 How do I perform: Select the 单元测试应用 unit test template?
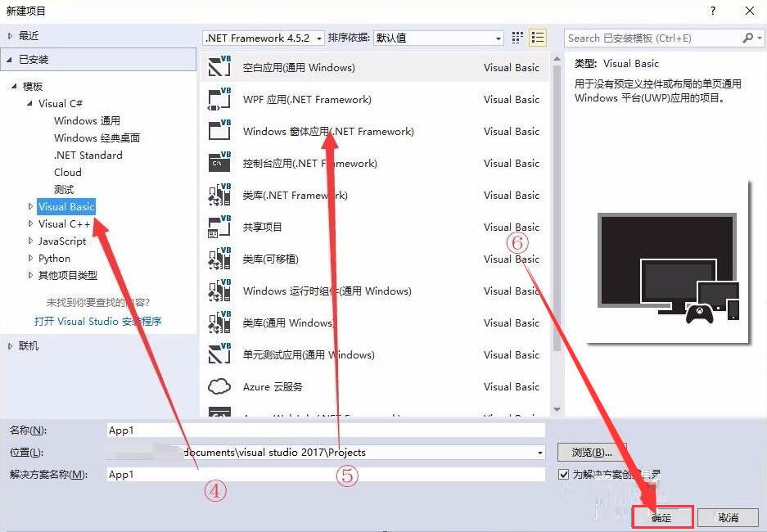click(x=219, y=354)
